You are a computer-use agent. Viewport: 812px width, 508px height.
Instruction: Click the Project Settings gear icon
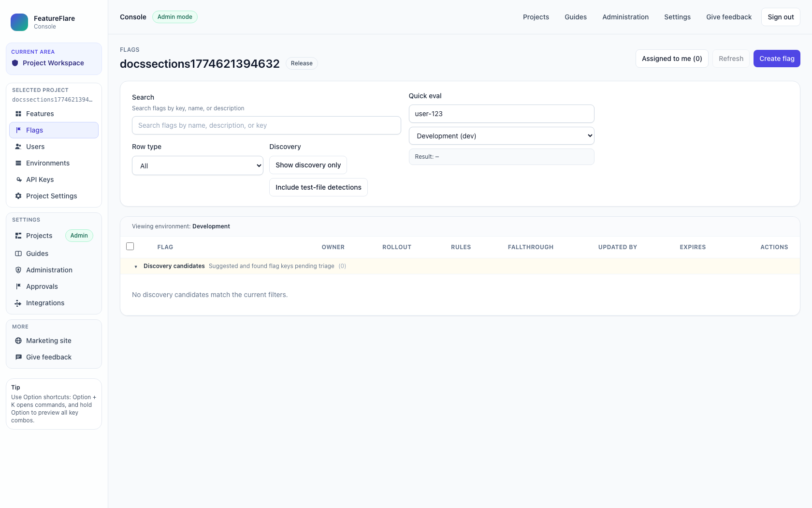coord(18,196)
